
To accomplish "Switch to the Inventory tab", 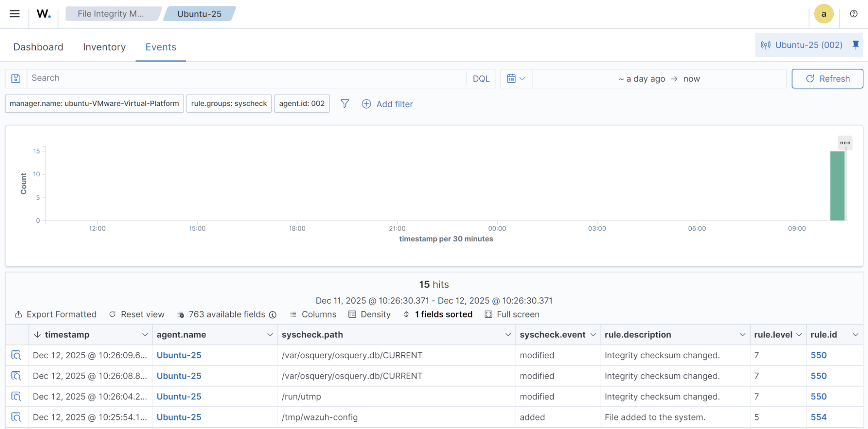I will (x=104, y=47).
